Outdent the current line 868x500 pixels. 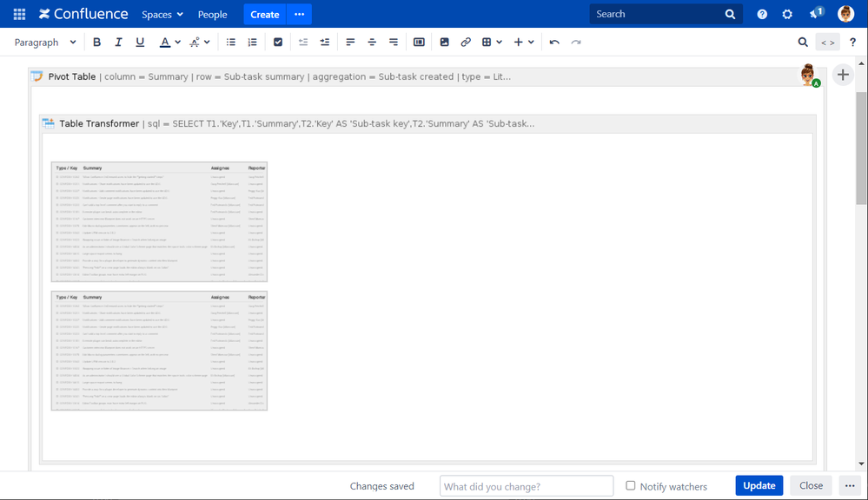coord(303,42)
